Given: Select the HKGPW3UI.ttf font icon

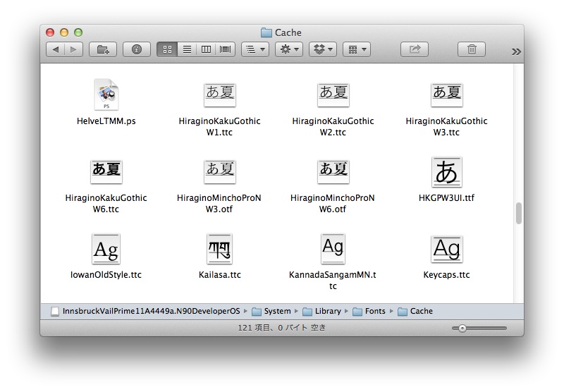Looking at the screenshot, I should tap(447, 172).
